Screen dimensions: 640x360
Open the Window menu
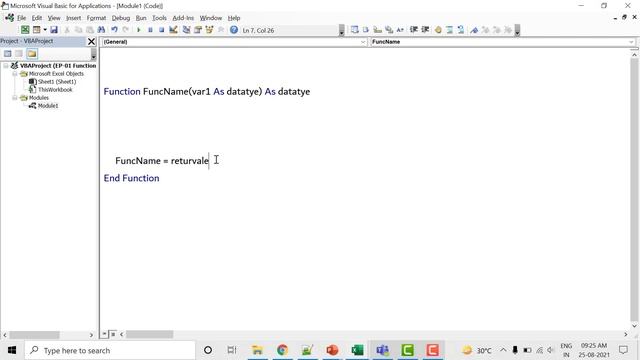click(211, 18)
